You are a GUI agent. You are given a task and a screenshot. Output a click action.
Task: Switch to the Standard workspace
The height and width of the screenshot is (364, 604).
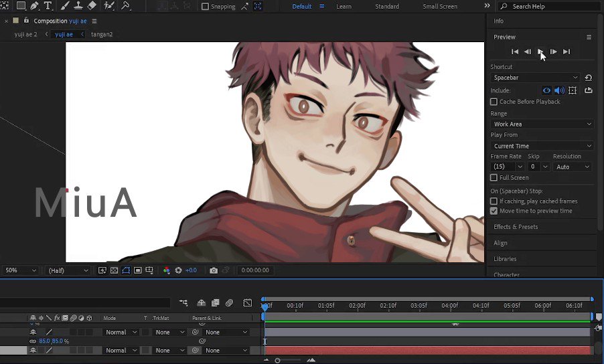click(387, 7)
